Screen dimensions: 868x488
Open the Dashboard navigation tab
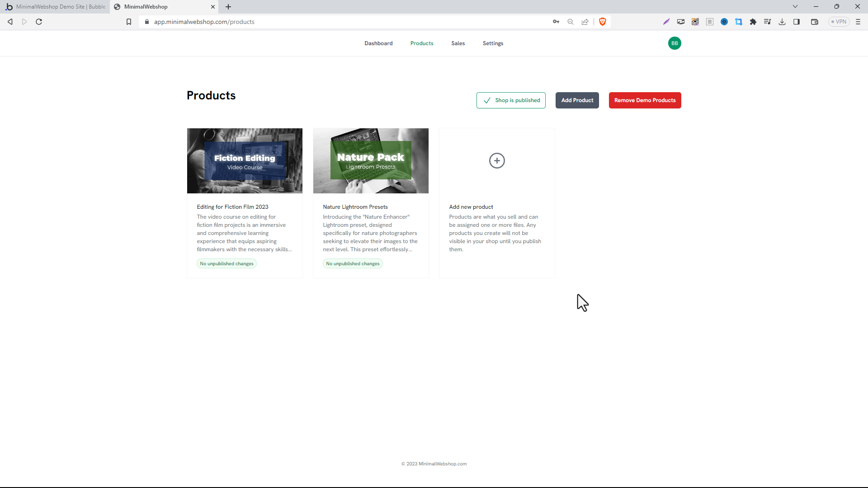click(378, 43)
